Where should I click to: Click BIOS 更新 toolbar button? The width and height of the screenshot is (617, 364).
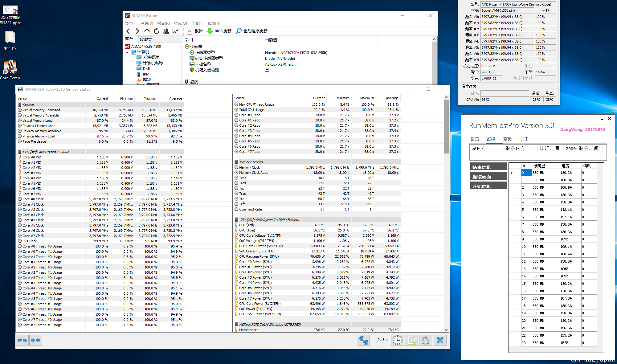[219, 31]
